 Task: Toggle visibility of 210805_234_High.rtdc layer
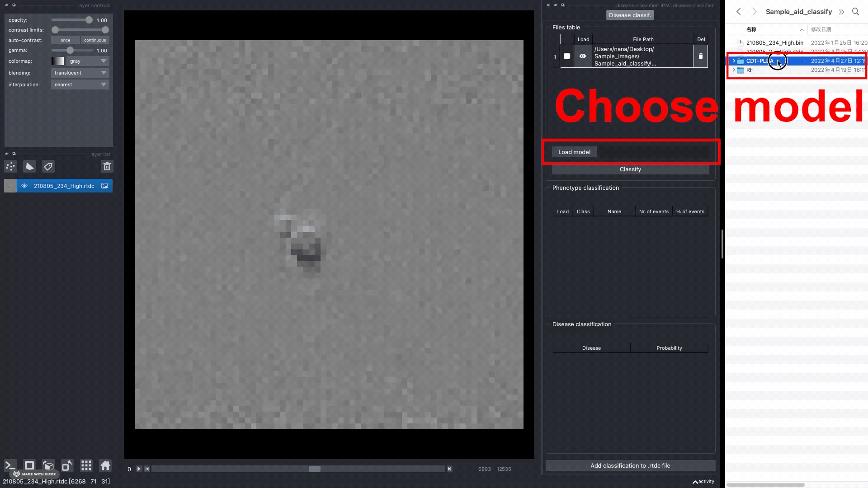tap(24, 186)
